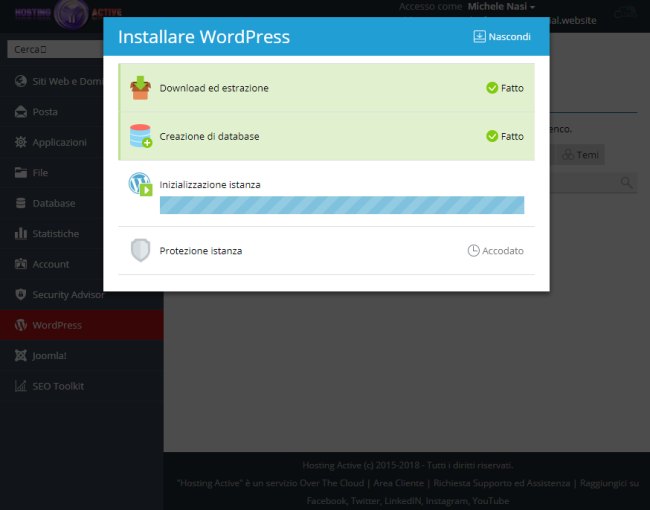
Task: Click the Download ed estrazione box icon
Action: coord(141,88)
